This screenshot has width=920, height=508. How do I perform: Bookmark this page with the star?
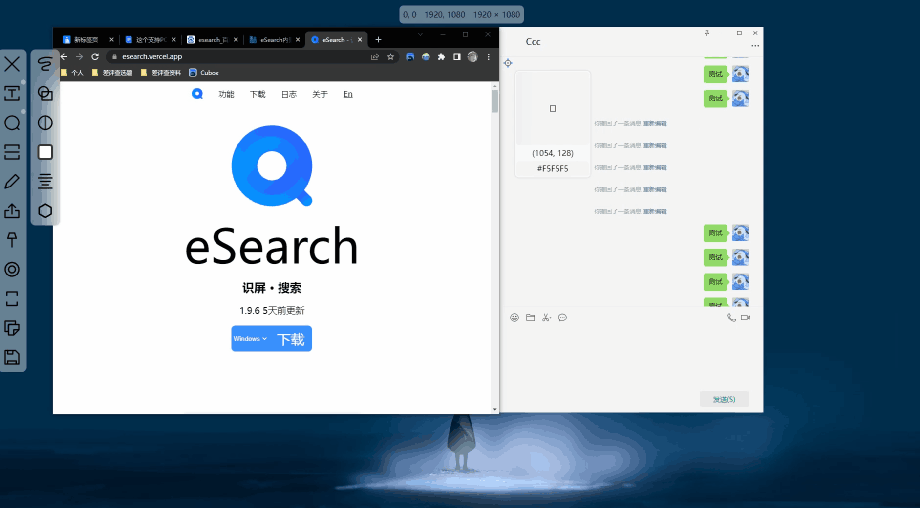(390, 57)
